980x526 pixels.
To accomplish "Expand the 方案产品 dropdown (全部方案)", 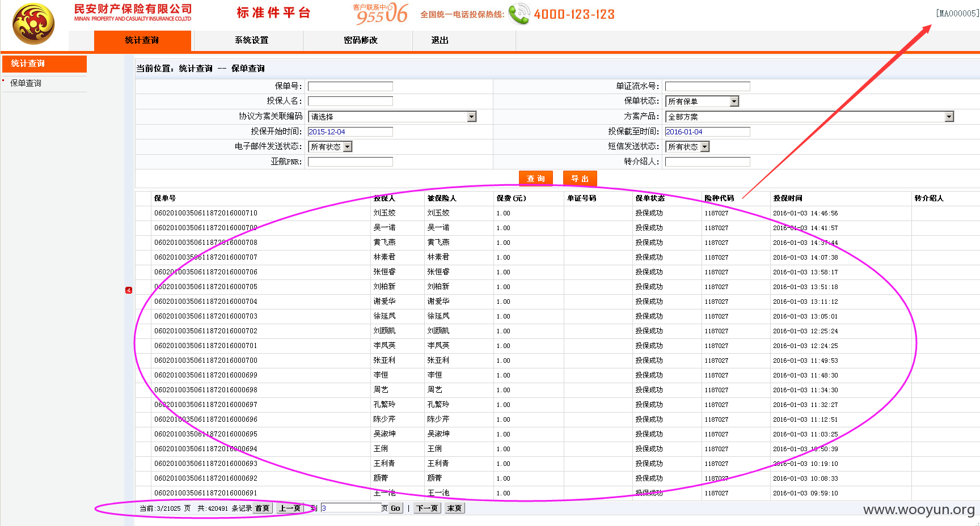I will (x=810, y=116).
